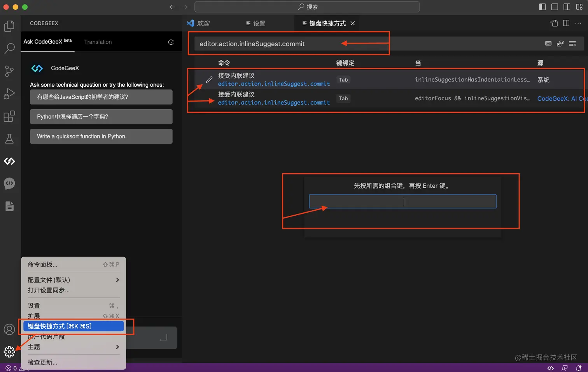Click the 当 column header
This screenshot has width=588, height=372.
pyautogui.click(x=418, y=63)
